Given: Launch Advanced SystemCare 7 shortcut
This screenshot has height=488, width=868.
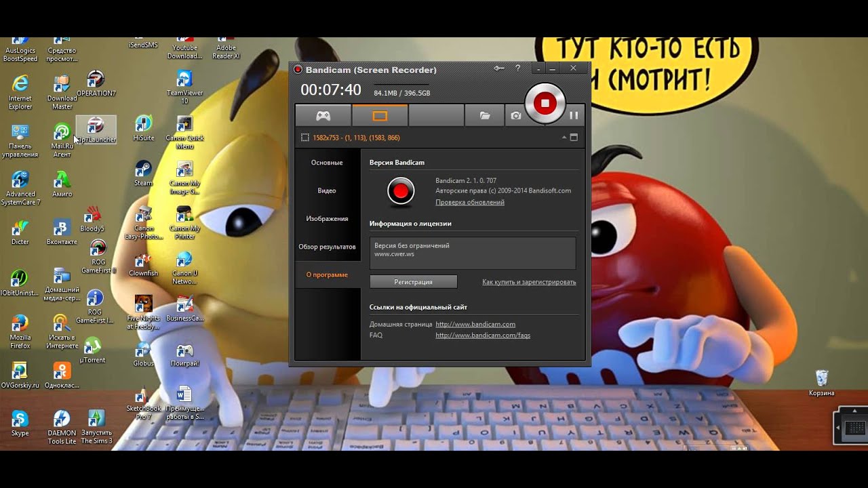Looking at the screenshot, I should 20,188.
